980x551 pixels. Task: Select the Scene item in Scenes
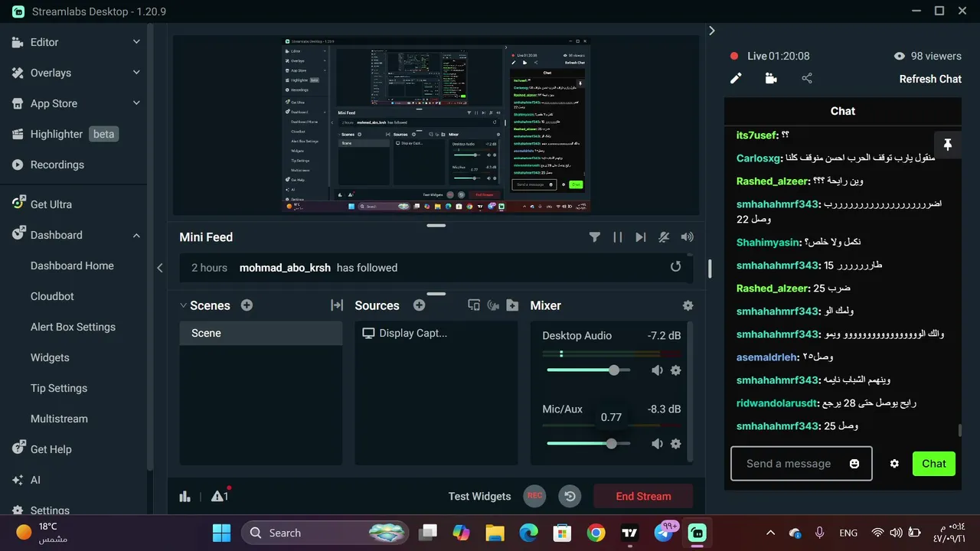tap(261, 333)
